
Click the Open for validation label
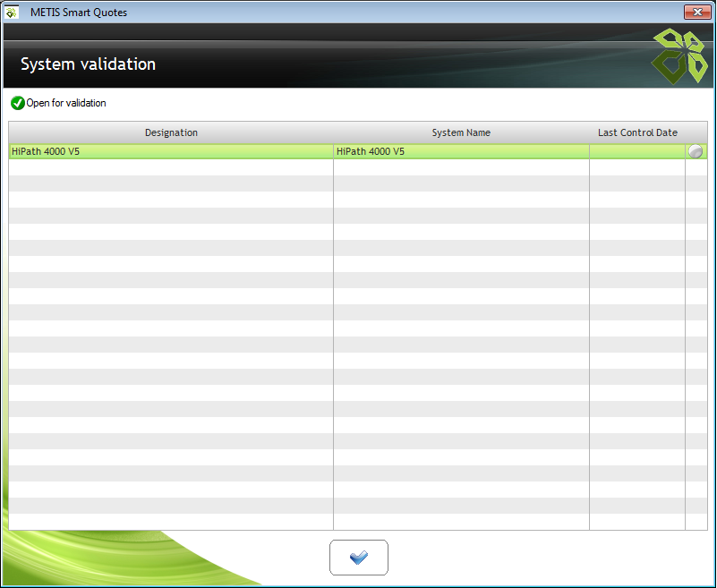coord(66,103)
